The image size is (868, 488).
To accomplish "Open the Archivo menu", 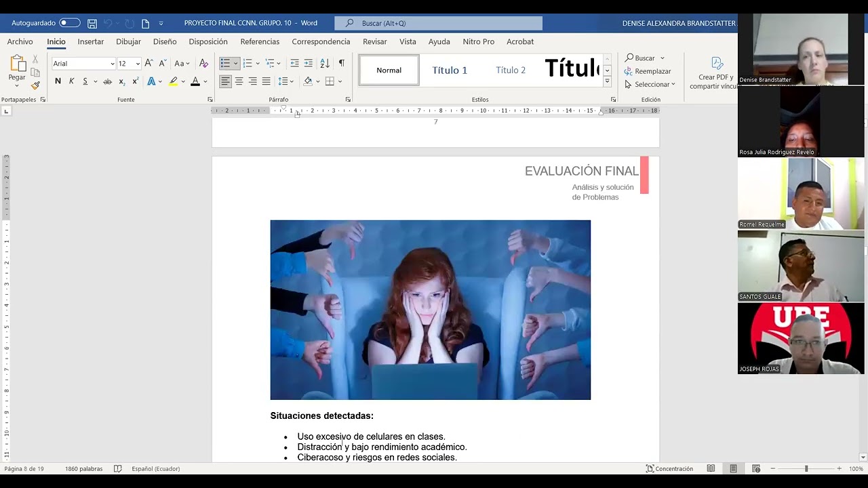I will coord(20,41).
